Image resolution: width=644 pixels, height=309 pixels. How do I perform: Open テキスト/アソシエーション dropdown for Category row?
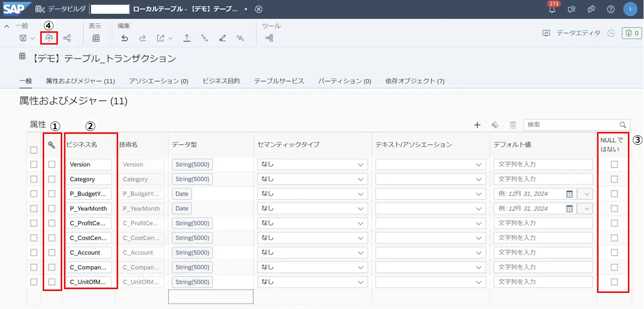pos(431,179)
